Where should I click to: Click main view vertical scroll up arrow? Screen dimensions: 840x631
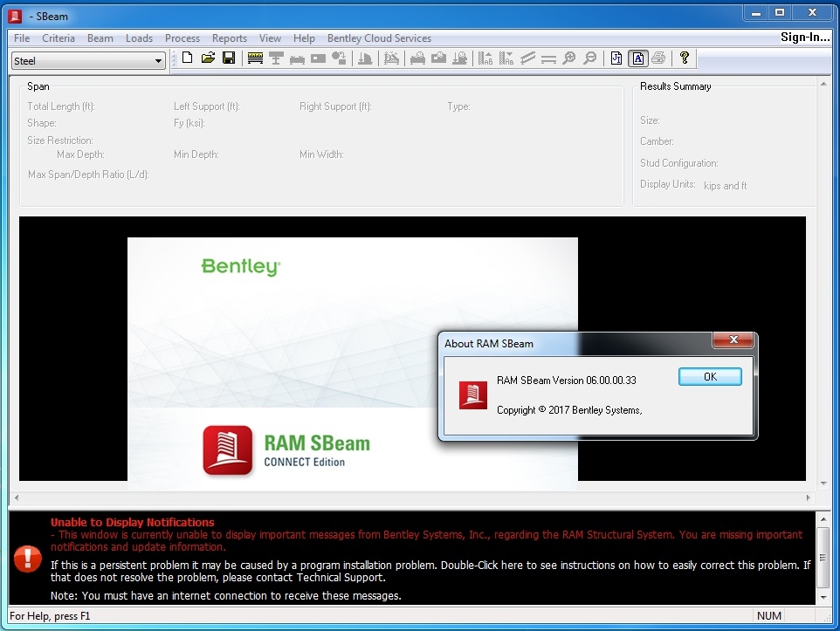(x=823, y=84)
